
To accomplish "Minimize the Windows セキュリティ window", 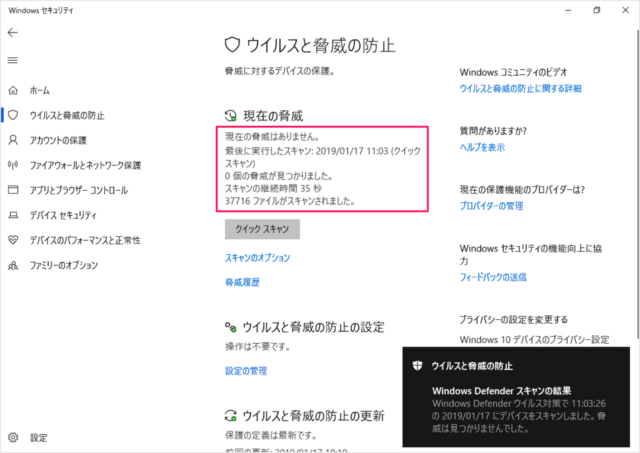I will point(568,10).
